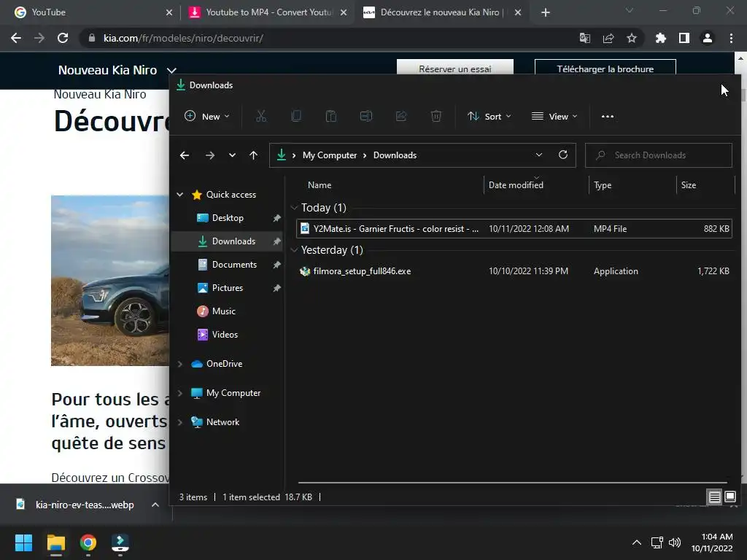Reload the Kia page in Chrome
Image resolution: width=747 pixels, height=560 pixels.
click(63, 38)
